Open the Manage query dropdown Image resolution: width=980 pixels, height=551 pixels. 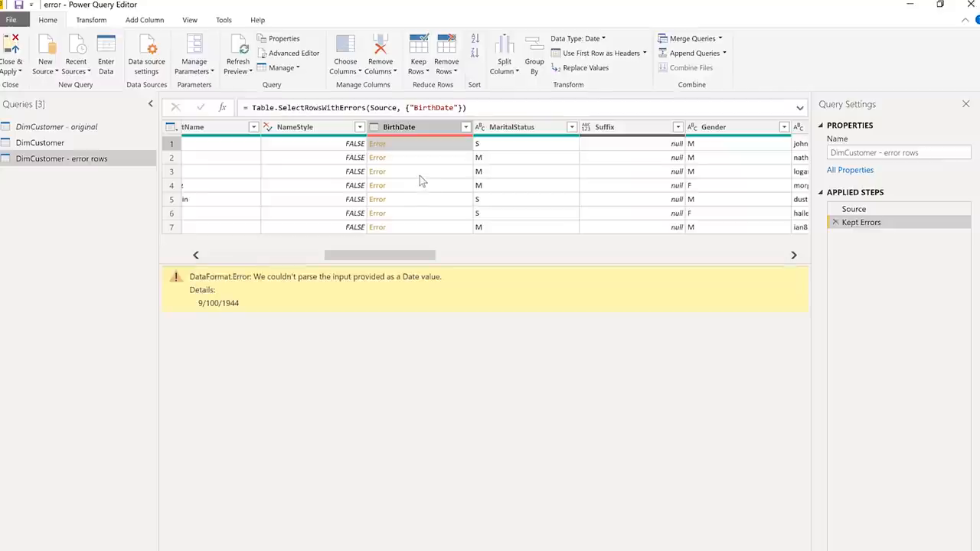pyautogui.click(x=278, y=67)
